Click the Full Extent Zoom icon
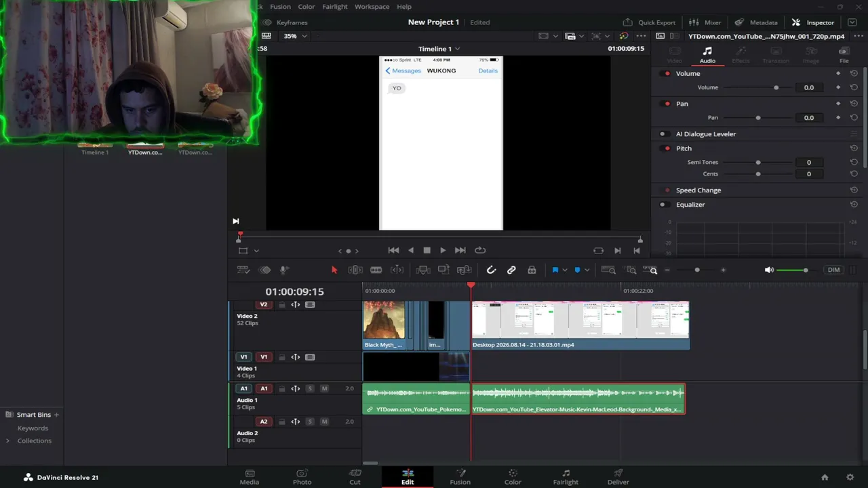This screenshot has width=868, height=488. tap(608, 270)
